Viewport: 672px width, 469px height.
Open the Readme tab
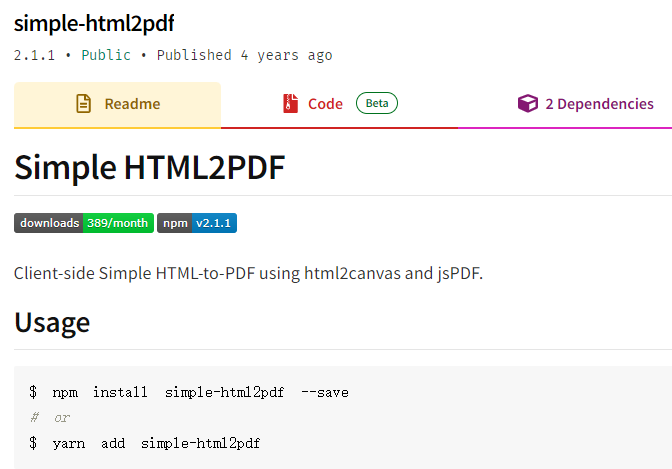pyautogui.click(x=117, y=104)
